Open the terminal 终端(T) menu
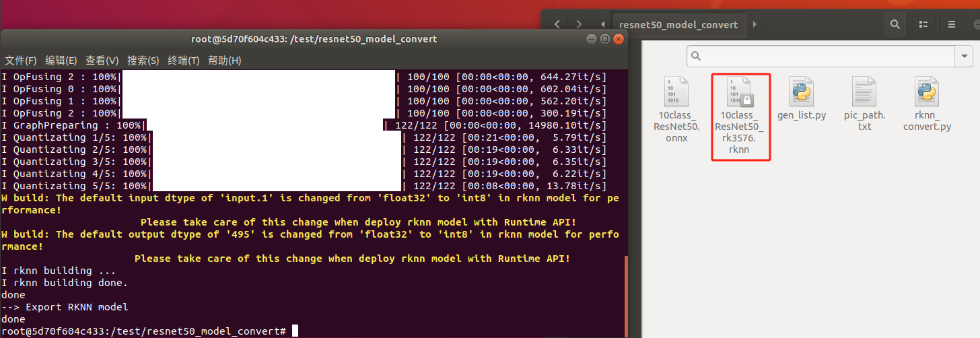This screenshot has height=338, width=980. pos(184,61)
